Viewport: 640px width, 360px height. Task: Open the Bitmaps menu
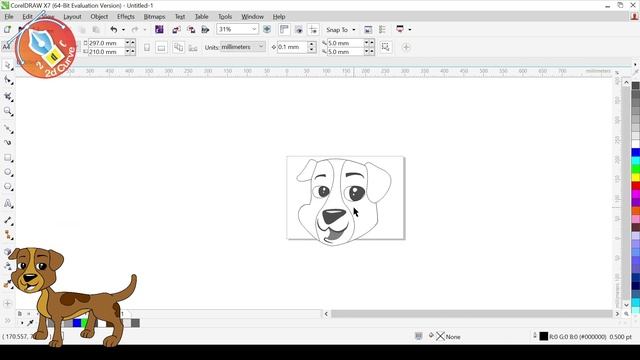154,16
